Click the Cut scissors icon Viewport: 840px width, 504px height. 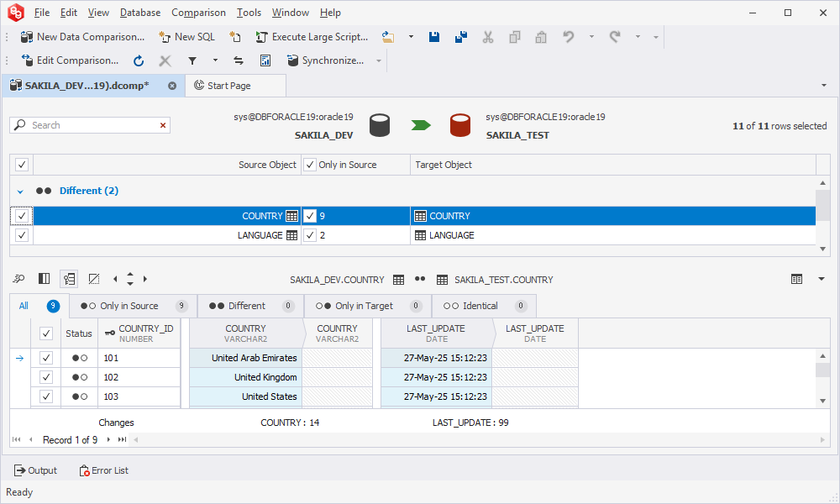487,37
